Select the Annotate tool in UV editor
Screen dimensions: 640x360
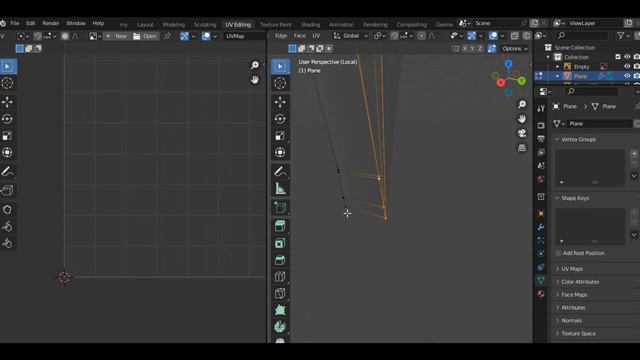[8, 171]
